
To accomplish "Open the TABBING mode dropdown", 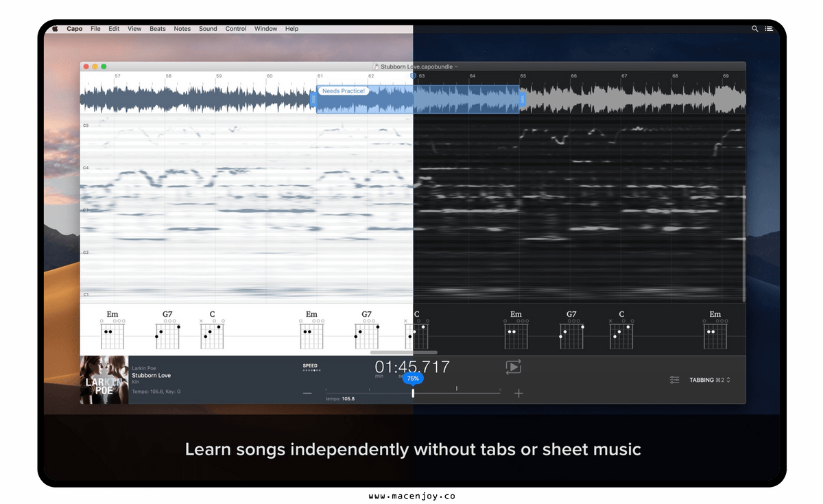I will click(x=710, y=380).
